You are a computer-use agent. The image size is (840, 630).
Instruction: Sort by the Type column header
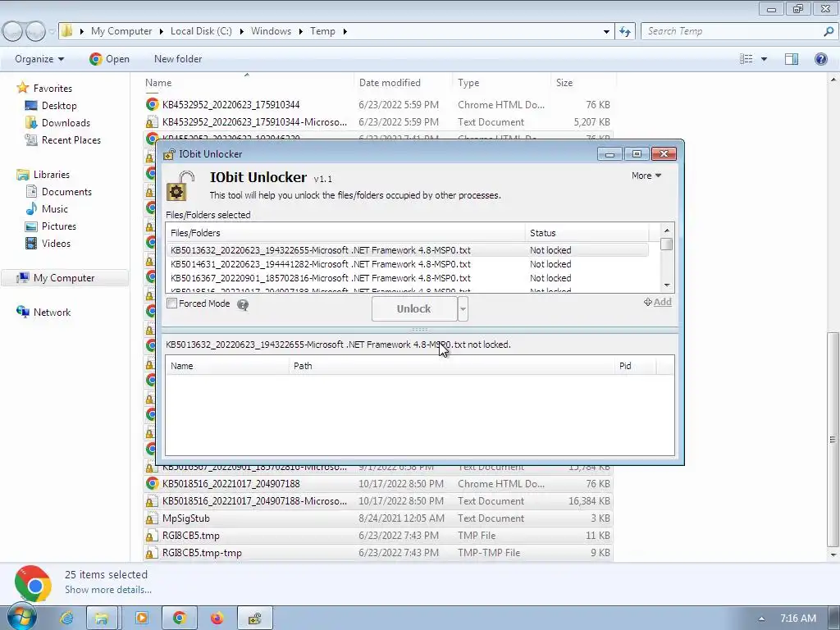pos(501,83)
